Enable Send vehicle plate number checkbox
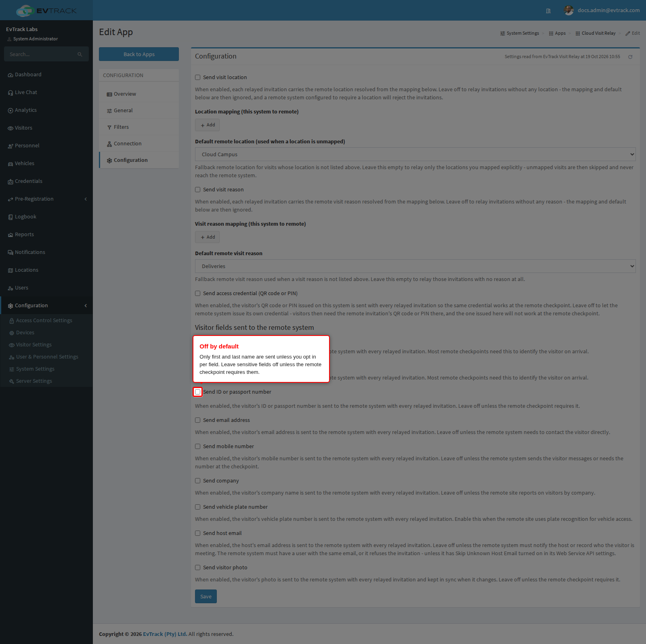Screen dimensions: 646x644 click(x=198, y=507)
